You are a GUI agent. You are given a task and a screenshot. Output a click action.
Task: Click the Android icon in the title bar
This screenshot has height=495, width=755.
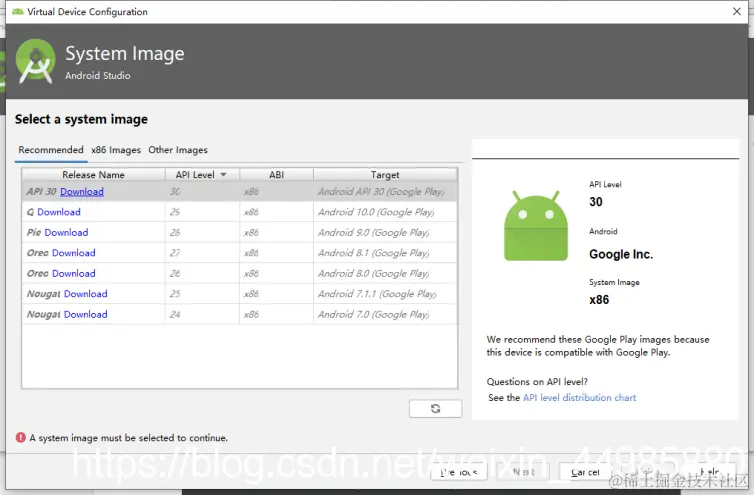click(18, 12)
